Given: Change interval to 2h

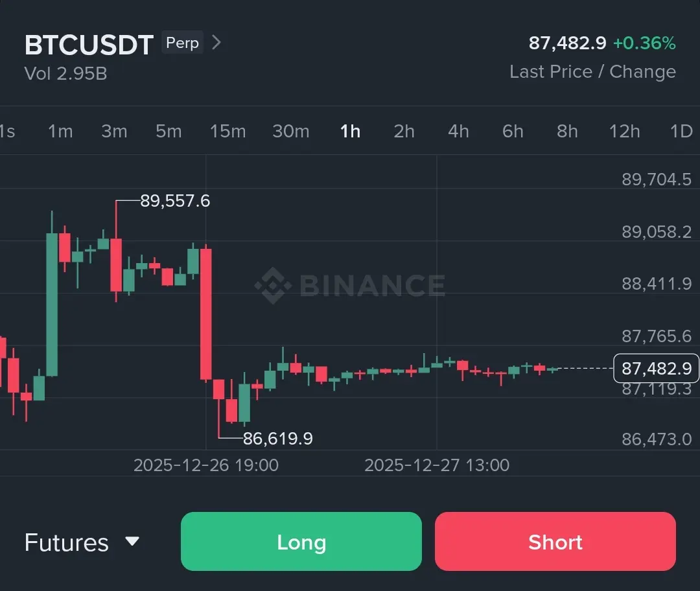Looking at the screenshot, I should click(404, 131).
